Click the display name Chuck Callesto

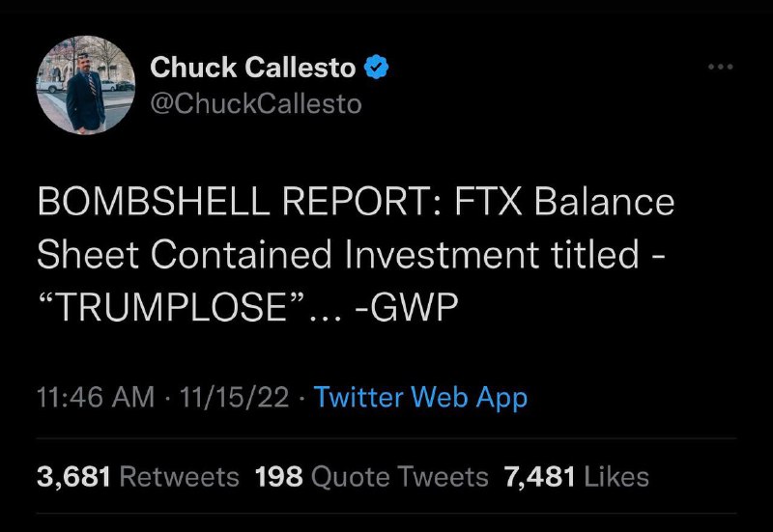point(253,67)
